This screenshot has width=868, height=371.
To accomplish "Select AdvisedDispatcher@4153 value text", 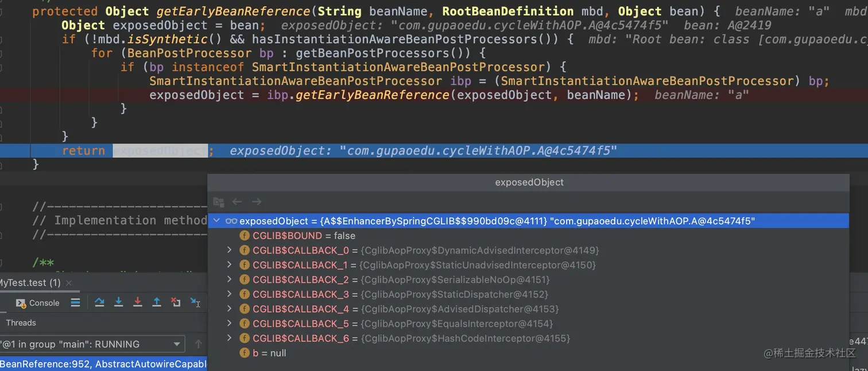I will click(459, 309).
